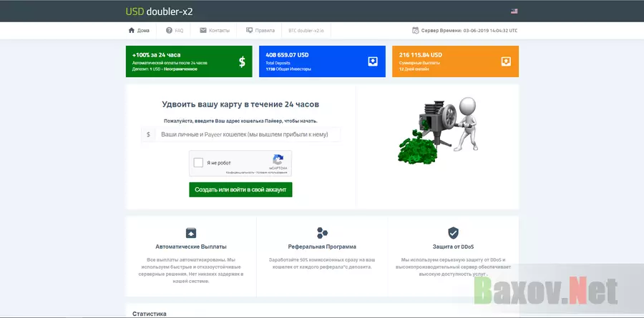Click the server time clock icon
Image resolution: width=644 pixels, height=318 pixels.
[x=415, y=30]
